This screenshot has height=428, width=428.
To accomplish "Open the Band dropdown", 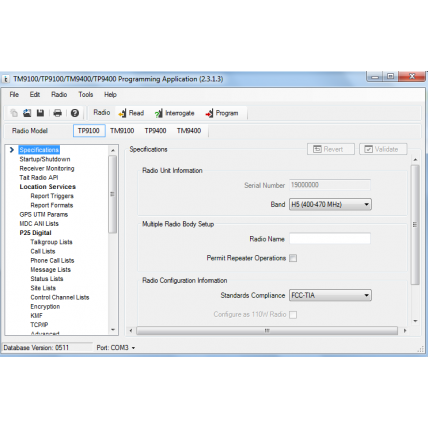I will pyautogui.click(x=330, y=204).
